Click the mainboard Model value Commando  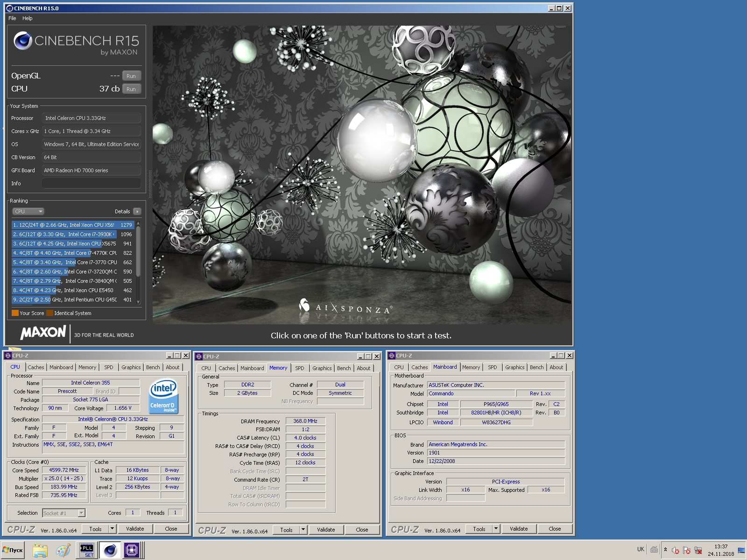(x=471, y=393)
